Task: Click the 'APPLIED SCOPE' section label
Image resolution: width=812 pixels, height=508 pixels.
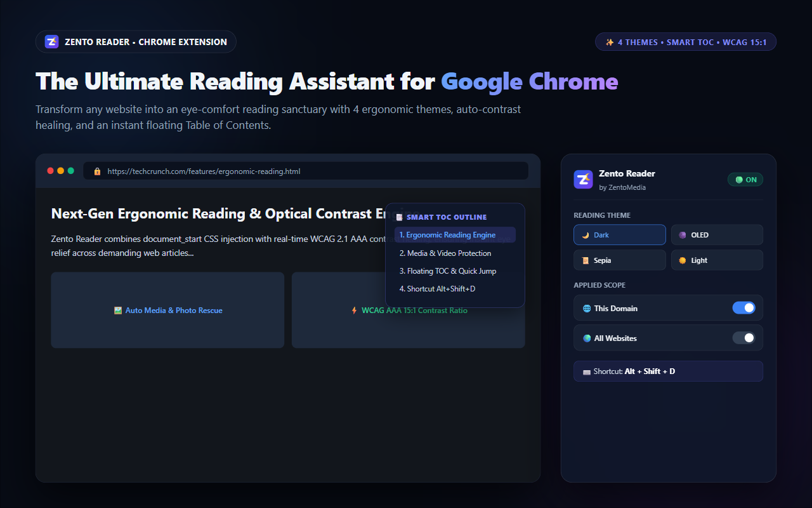Action: point(599,285)
